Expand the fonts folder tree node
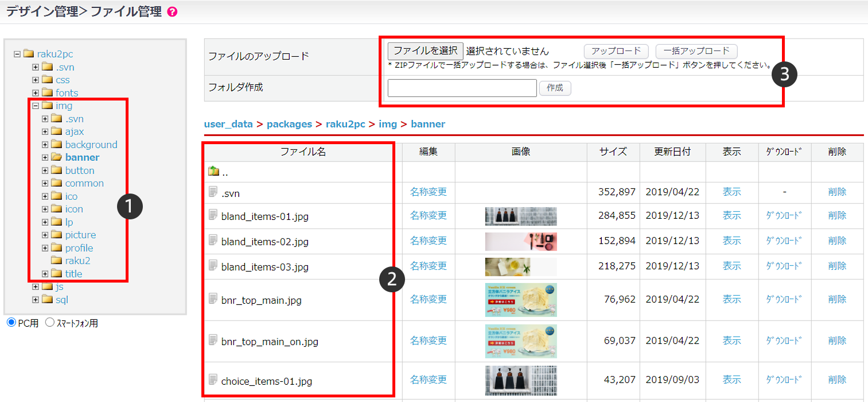The width and height of the screenshot is (868, 402). [36, 93]
